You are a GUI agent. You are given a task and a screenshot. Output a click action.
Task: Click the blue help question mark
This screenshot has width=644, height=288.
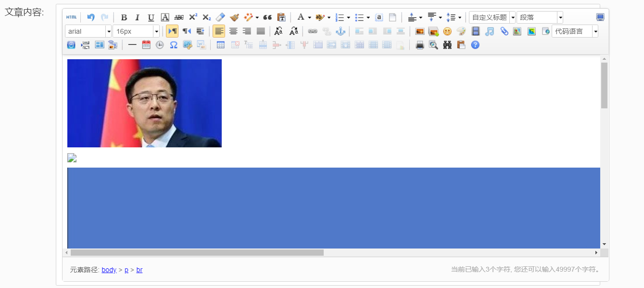pos(475,45)
